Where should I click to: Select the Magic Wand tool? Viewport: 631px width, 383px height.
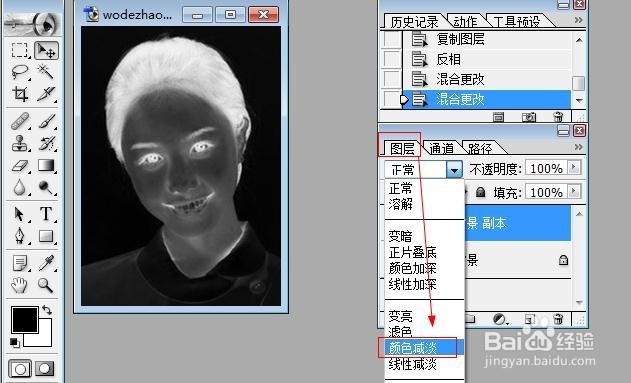(x=46, y=72)
